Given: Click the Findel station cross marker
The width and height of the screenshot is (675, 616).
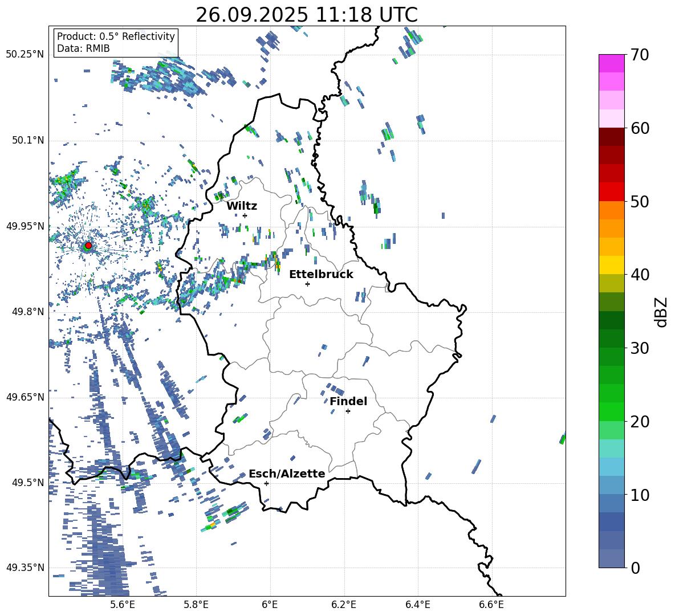Looking at the screenshot, I should [348, 411].
